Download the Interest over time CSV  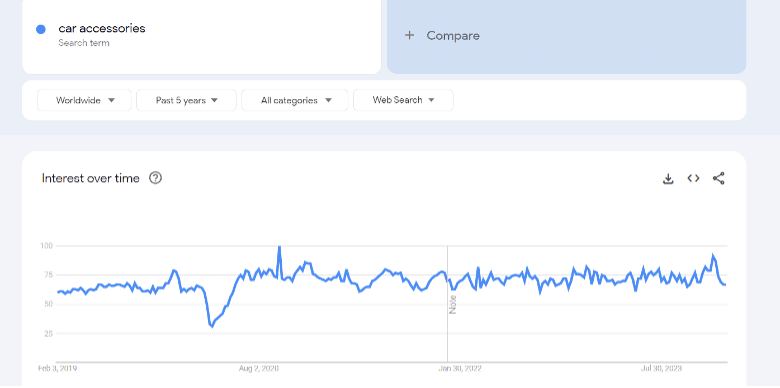(668, 179)
